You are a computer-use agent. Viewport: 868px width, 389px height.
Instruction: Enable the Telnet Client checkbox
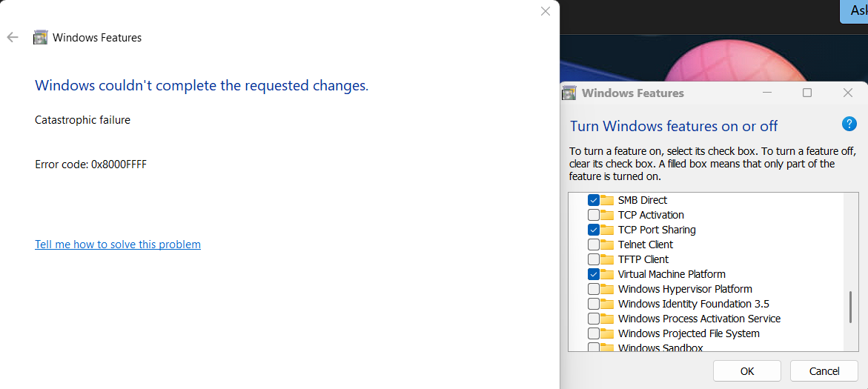coord(594,244)
